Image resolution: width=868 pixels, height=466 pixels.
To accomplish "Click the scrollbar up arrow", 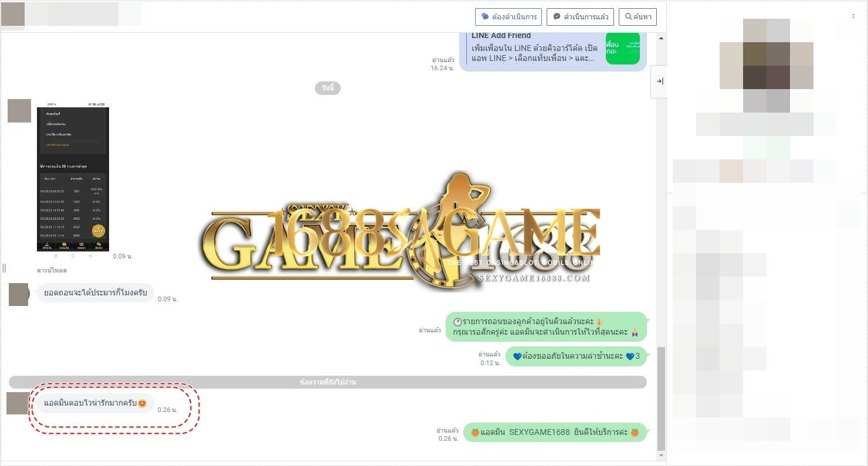I will click(x=662, y=38).
